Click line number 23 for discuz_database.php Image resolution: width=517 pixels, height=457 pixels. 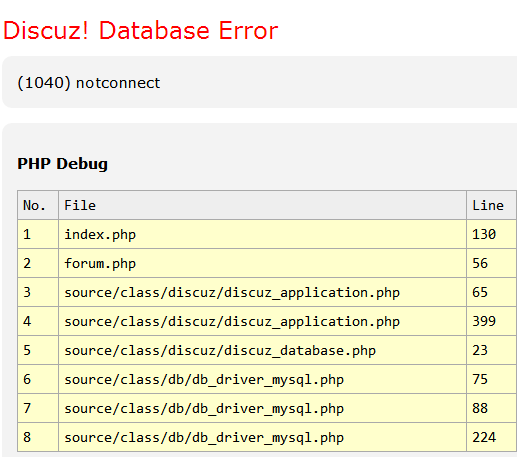(492, 350)
